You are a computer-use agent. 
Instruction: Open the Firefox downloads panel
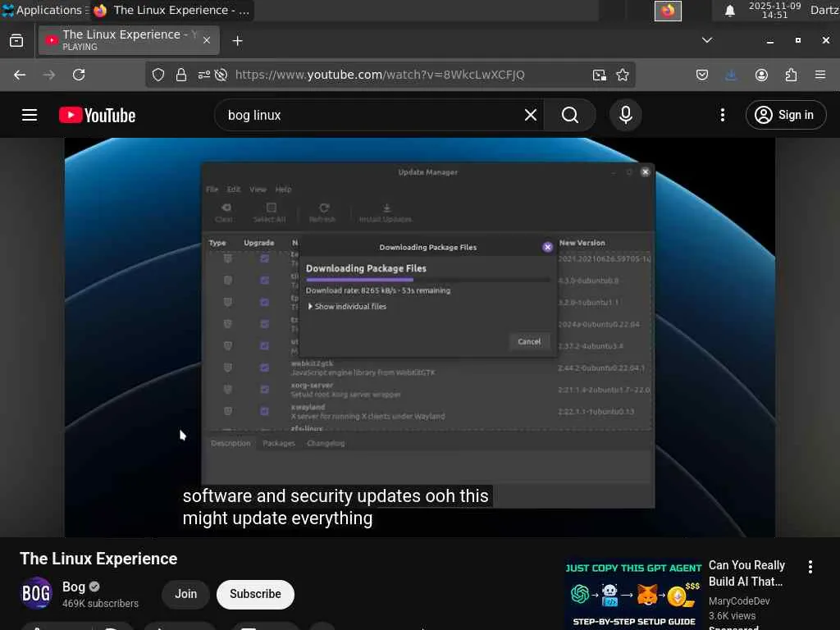tap(731, 75)
